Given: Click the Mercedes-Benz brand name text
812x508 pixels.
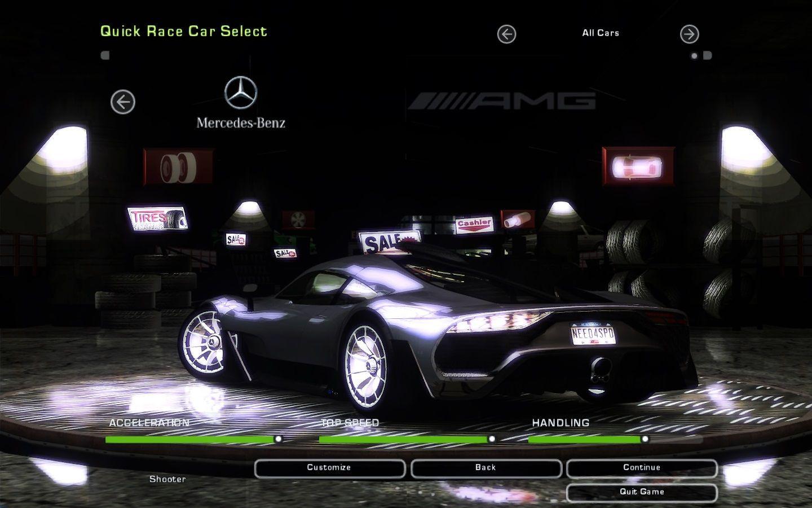Looking at the screenshot, I should pyautogui.click(x=241, y=122).
